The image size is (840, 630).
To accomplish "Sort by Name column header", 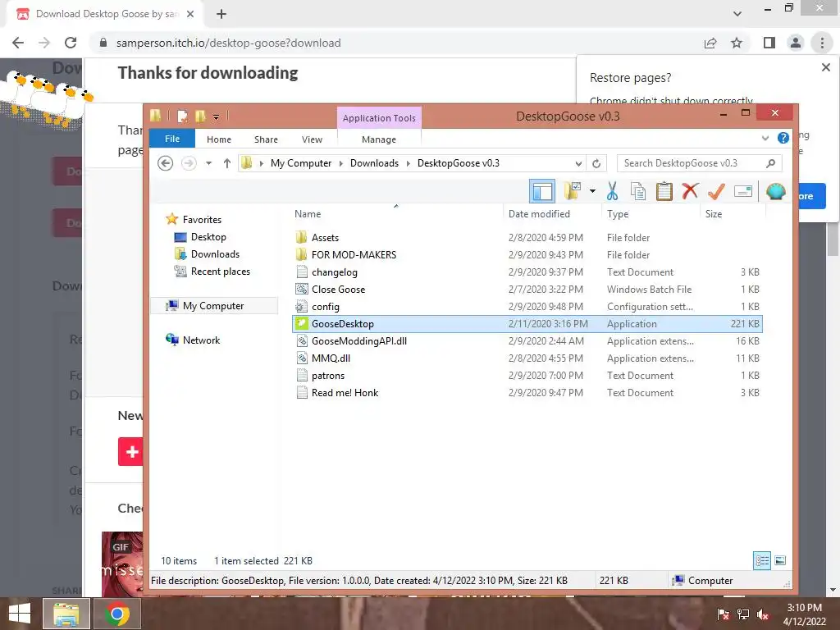I will pyautogui.click(x=396, y=214).
